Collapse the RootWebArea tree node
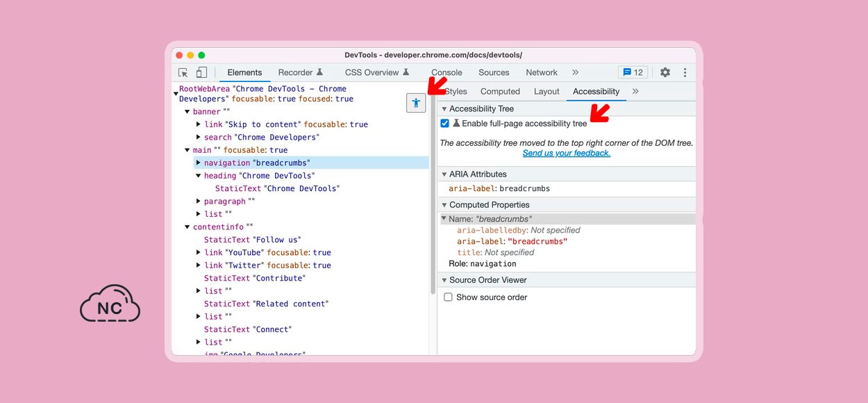Image resolution: width=868 pixels, height=403 pixels. [x=176, y=94]
